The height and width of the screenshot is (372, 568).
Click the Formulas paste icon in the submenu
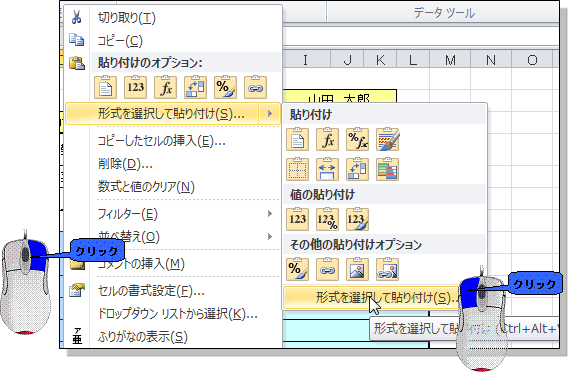[327, 139]
